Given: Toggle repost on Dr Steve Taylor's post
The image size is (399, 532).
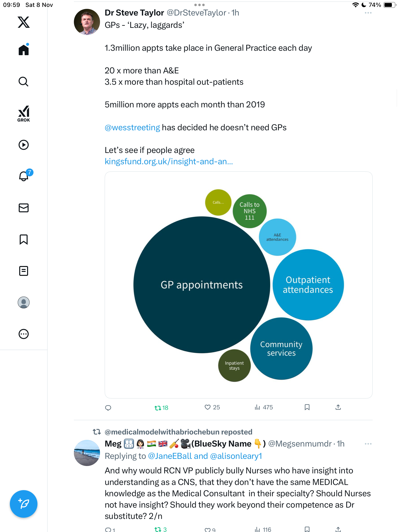Looking at the screenshot, I should click(158, 408).
